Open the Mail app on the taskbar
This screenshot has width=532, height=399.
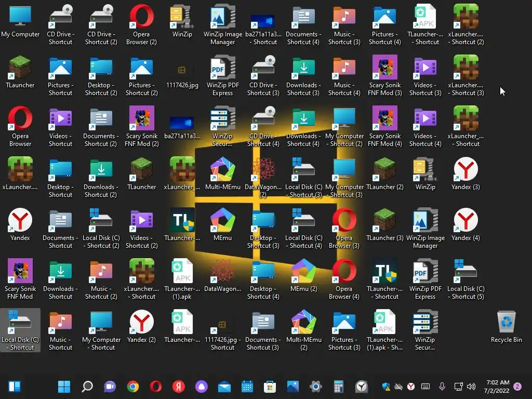point(224,386)
